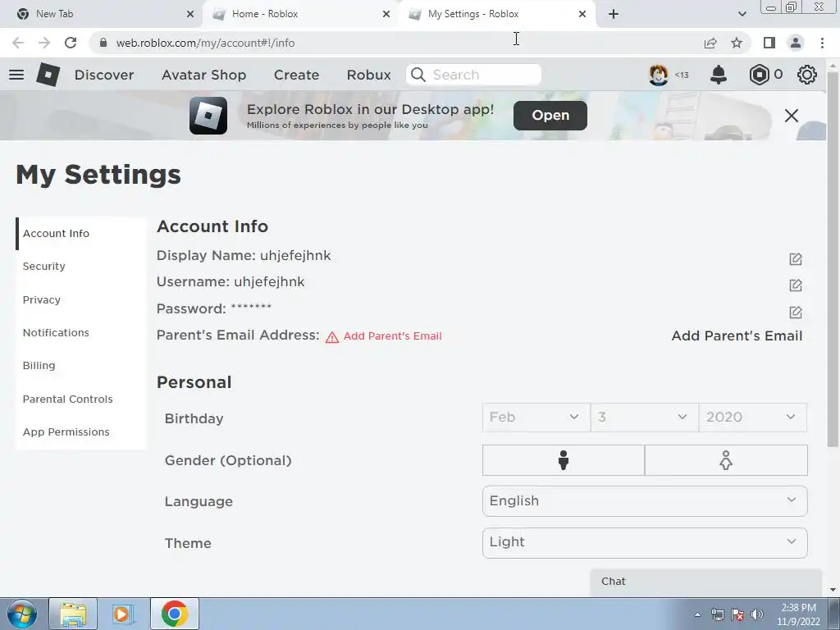The height and width of the screenshot is (630, 840).
Task: Go to the Discover page
Action: 104,75
